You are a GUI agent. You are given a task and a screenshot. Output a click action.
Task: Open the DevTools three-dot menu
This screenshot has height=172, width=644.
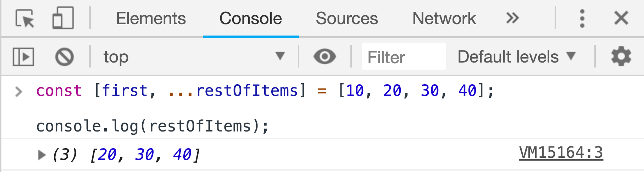pos(582,18)
